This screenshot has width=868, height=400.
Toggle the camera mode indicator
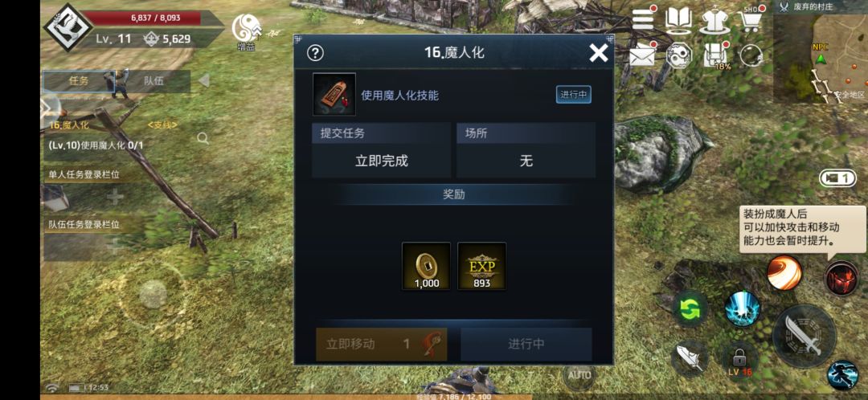tap(837, 178)
